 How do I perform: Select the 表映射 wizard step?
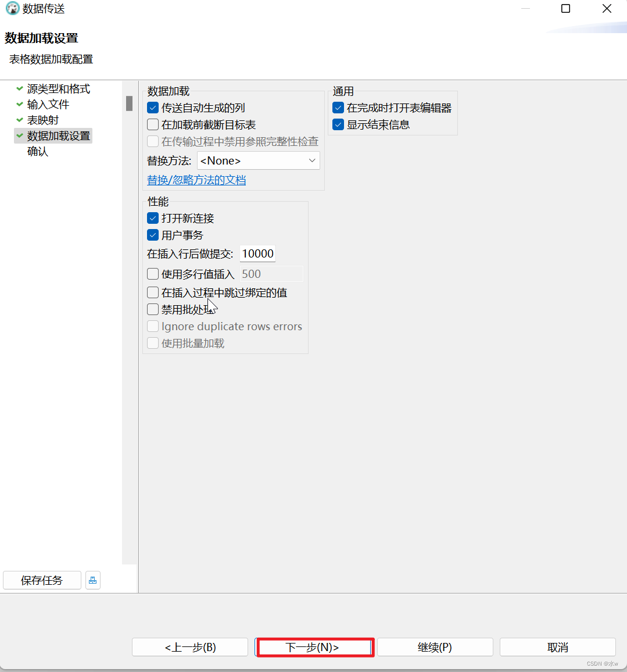pos(44,120)
